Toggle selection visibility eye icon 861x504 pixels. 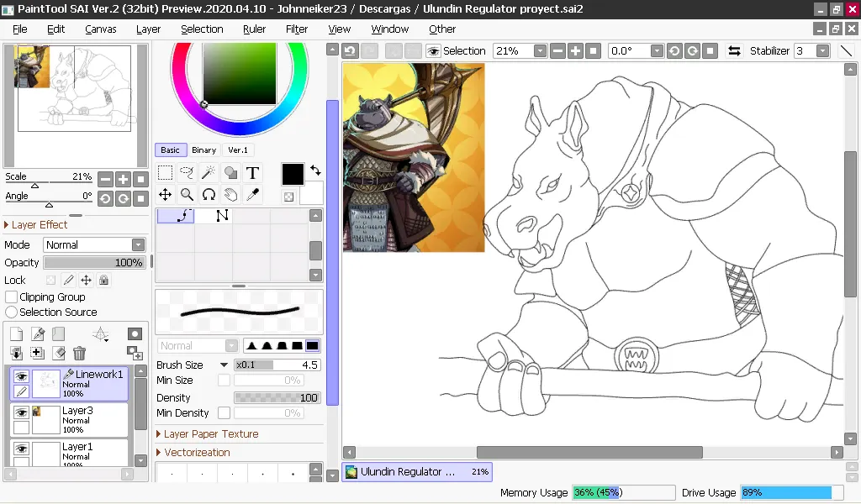click(x=433, y=51)
